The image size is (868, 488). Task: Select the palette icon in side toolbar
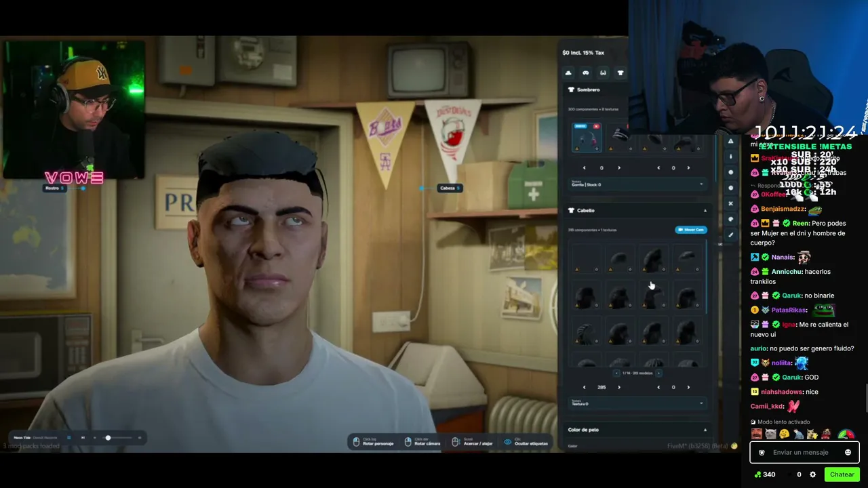730,219
